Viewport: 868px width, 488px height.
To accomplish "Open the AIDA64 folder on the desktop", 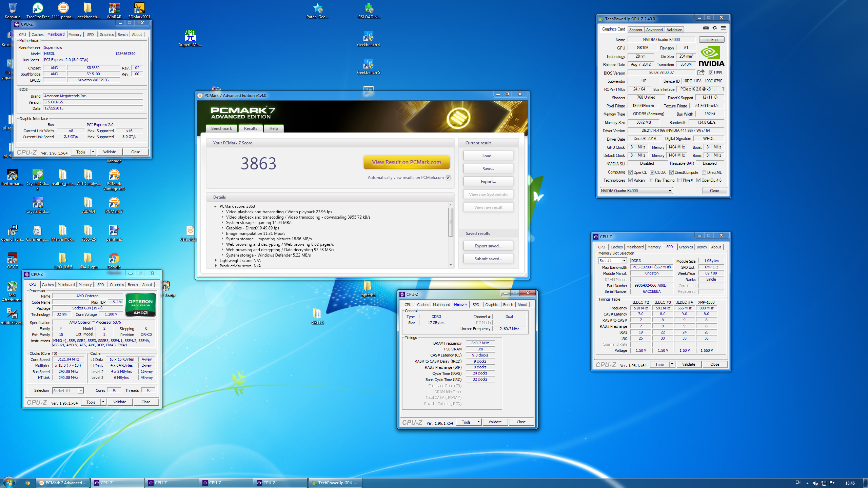I will tap(88, 205).
